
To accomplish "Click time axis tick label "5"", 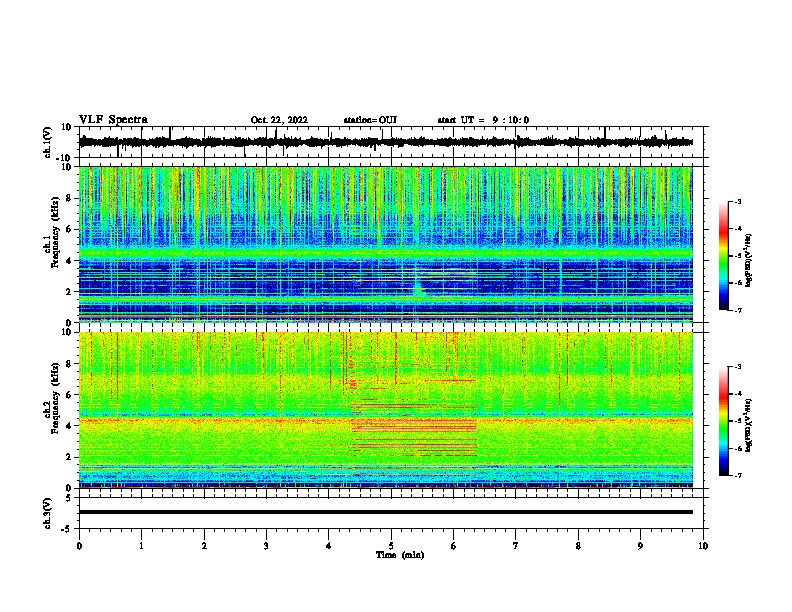I will 391,546.
